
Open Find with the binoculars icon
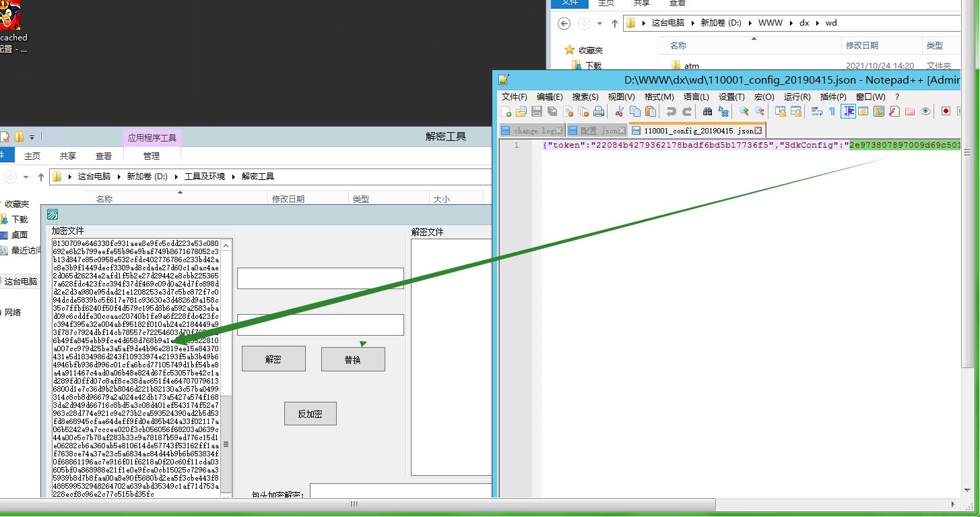pos(707,112)
